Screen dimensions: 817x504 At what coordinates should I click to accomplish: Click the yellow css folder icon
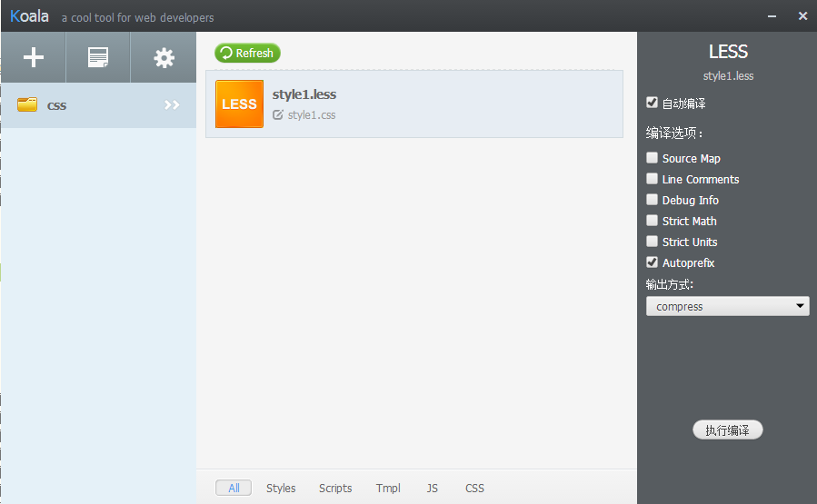point(27,104)
